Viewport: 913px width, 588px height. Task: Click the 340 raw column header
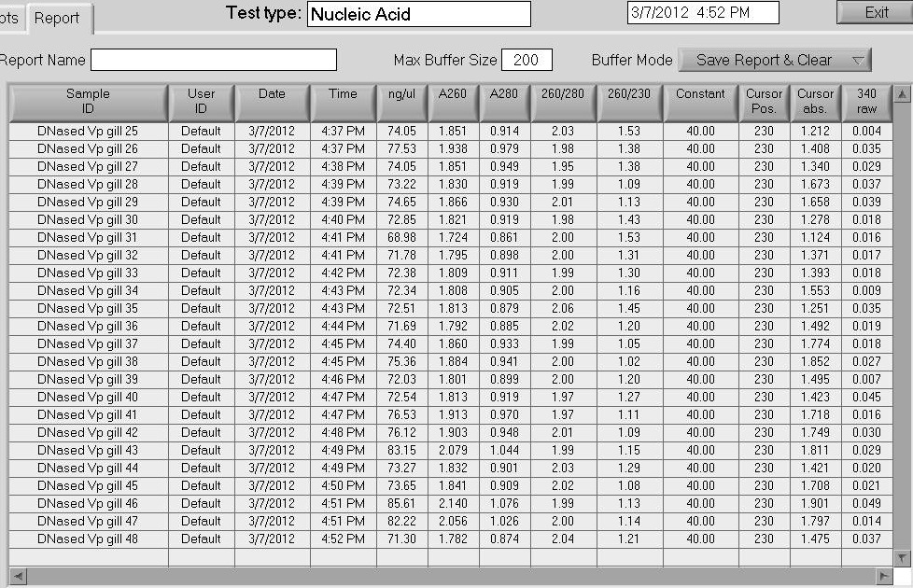pos(865,102)
